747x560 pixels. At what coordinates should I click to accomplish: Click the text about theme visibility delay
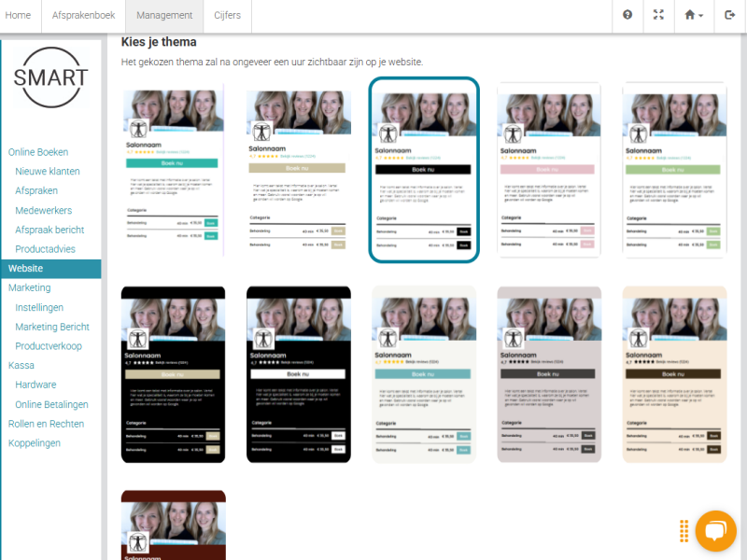point(272,62)
